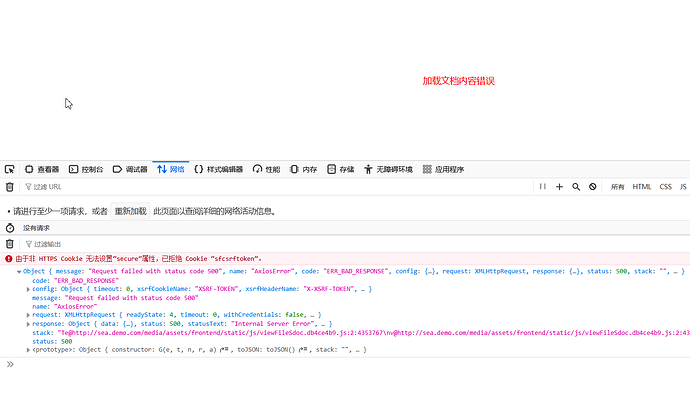Viewport: 690px width, 398px height.
Task: Open request blocking icon
Action: coord(593,187)
